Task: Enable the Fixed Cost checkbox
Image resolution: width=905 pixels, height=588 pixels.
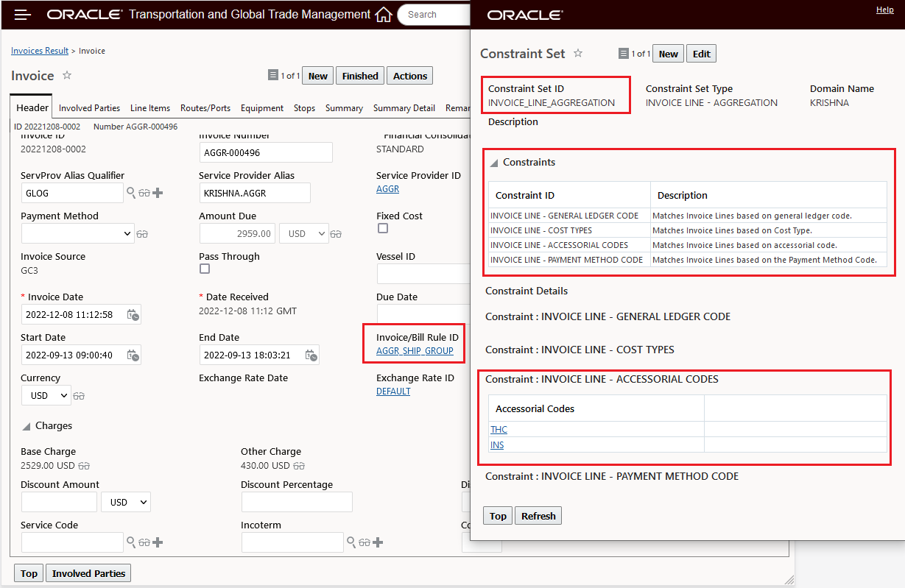Action: (x=383, y=228)
